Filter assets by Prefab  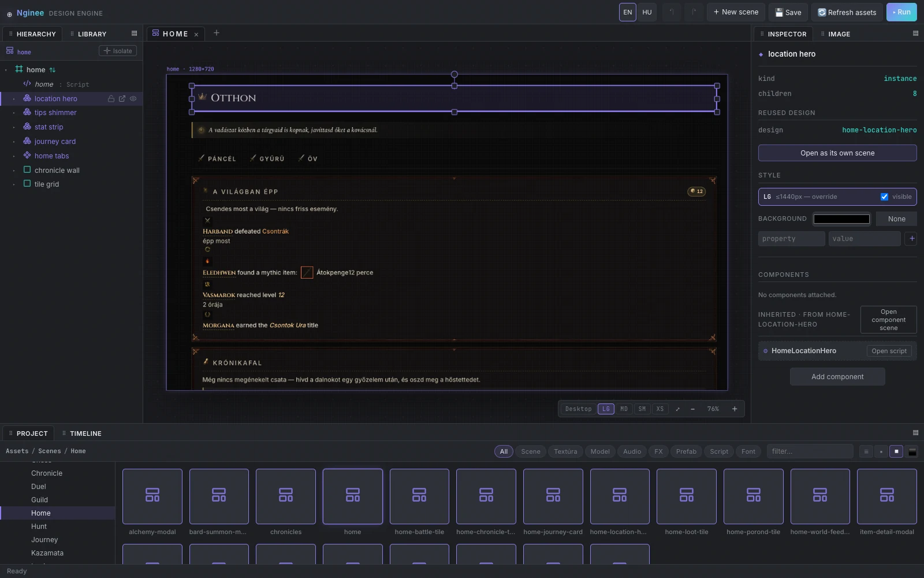(686, 452)
